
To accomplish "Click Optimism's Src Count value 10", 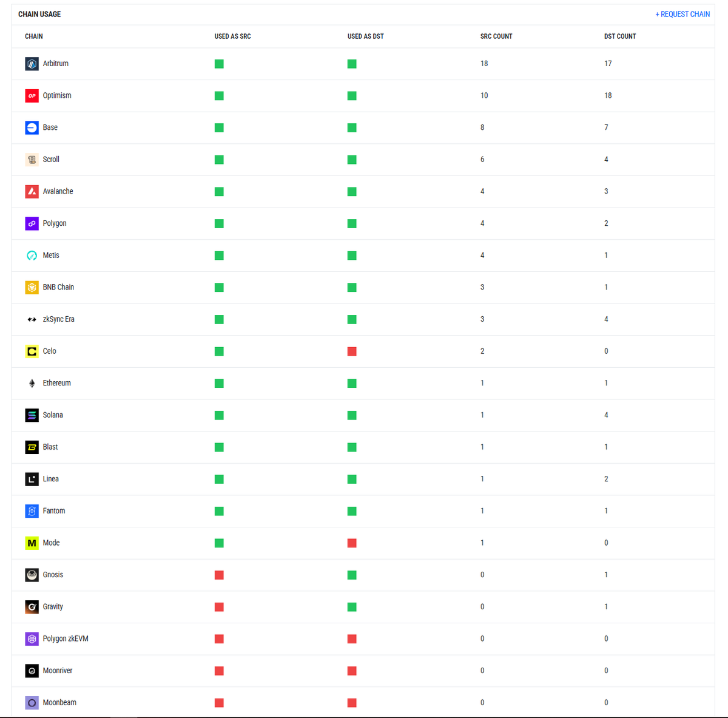I will coord(484,96).
